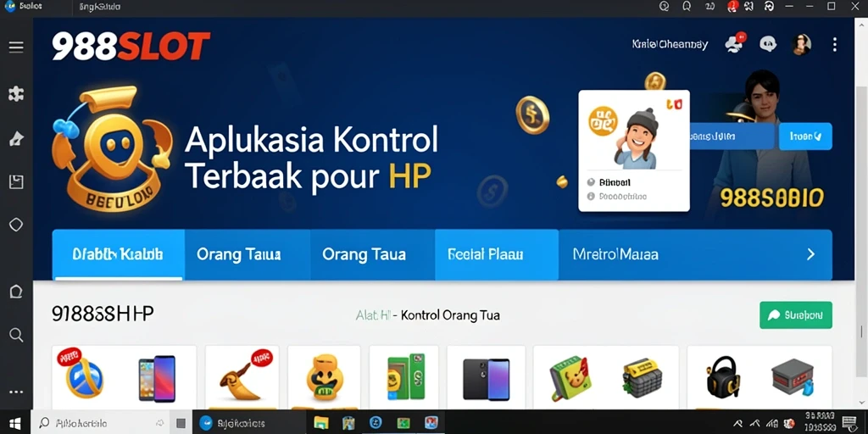
Task: Click the golden mascot badge graphic
Action: (x=111, y=149)
